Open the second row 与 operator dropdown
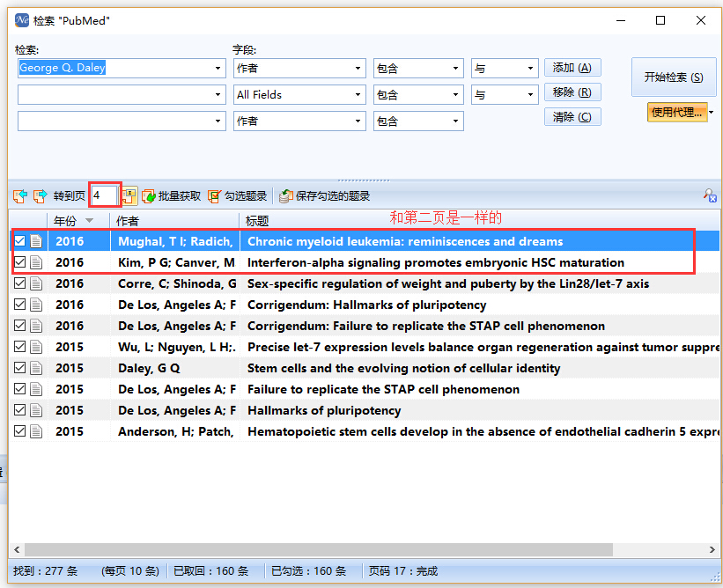The width and height of the screenshot is (723, 588). tap(530, 94)
